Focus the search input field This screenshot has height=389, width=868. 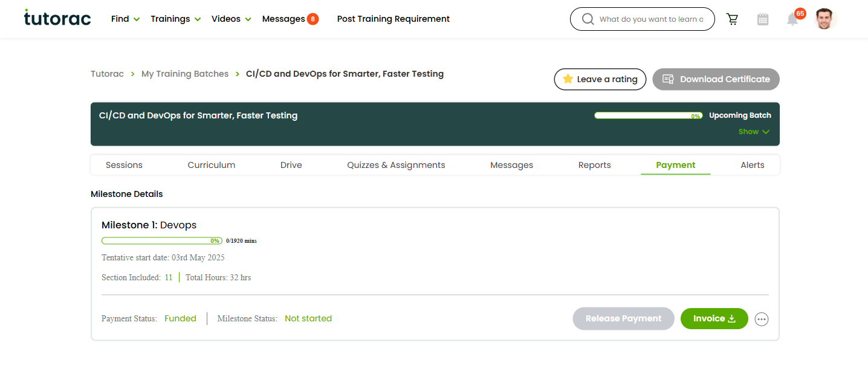[x=651, y=19]
